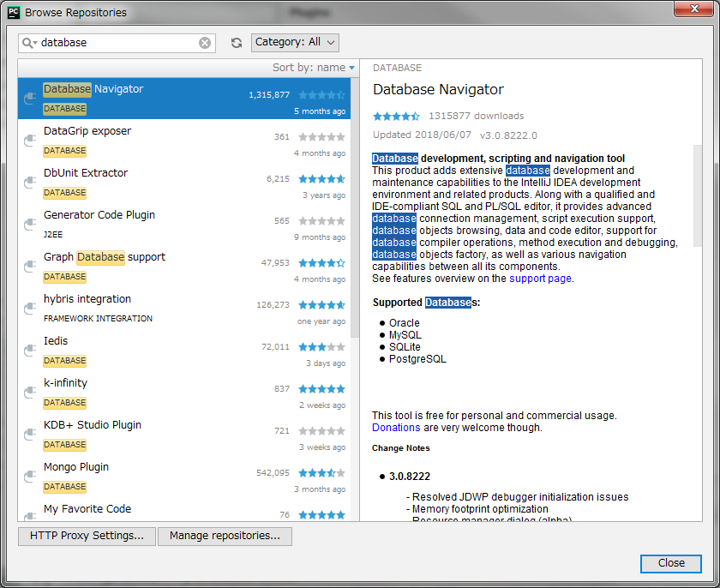Image resolution: width=720 pixels, height=588 pixels.
Task: Click plug icon beside DataGrip exposer
Action: (30, 140)
